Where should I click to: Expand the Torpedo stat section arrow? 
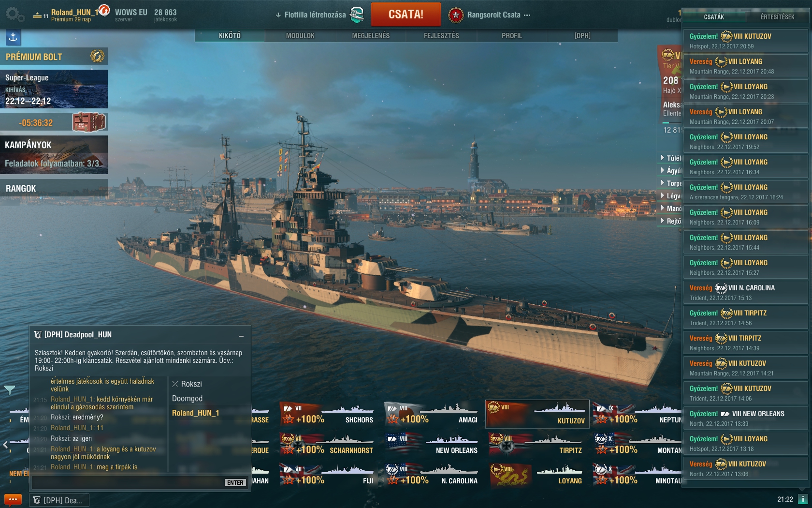tap(663, 183)
